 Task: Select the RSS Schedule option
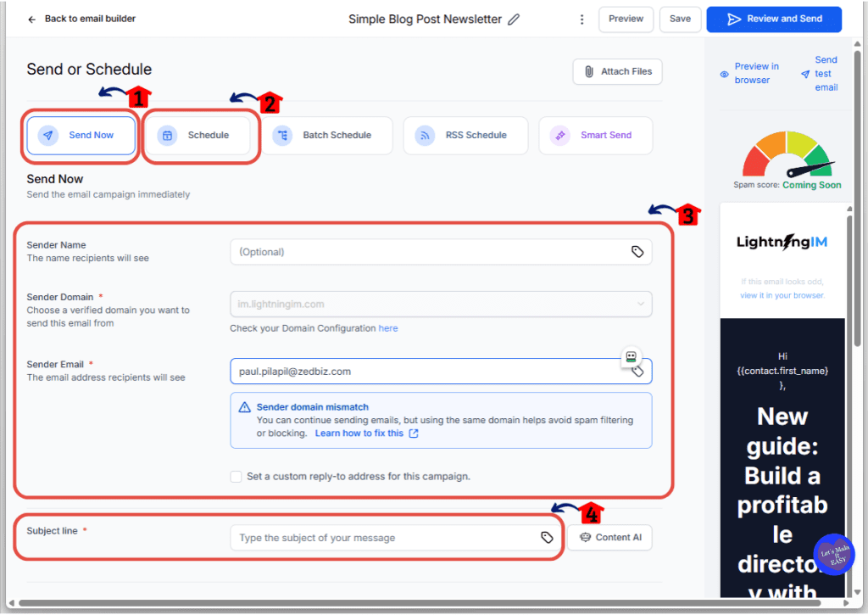click(465, 135)
